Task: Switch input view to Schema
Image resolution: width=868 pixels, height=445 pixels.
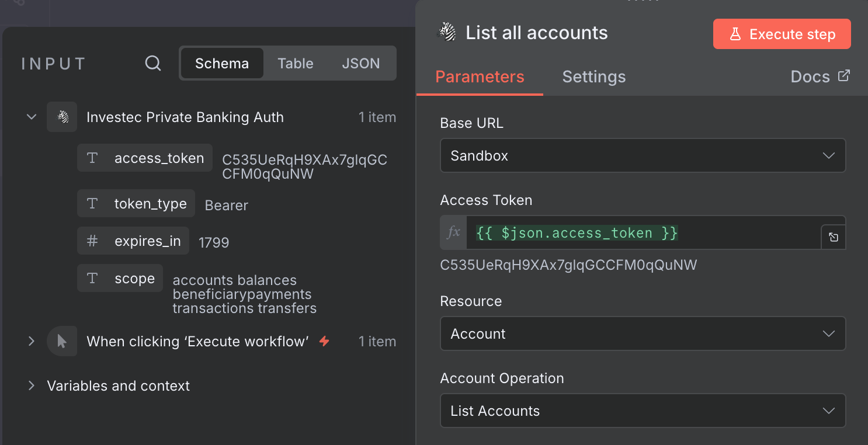Action: pos(222,63)
